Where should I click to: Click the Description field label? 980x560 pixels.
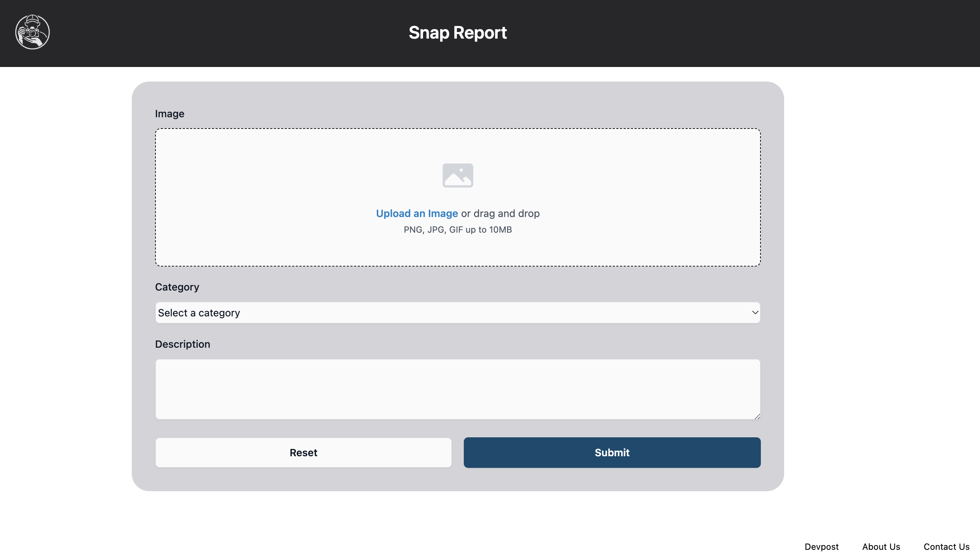(x=182, y=344)
